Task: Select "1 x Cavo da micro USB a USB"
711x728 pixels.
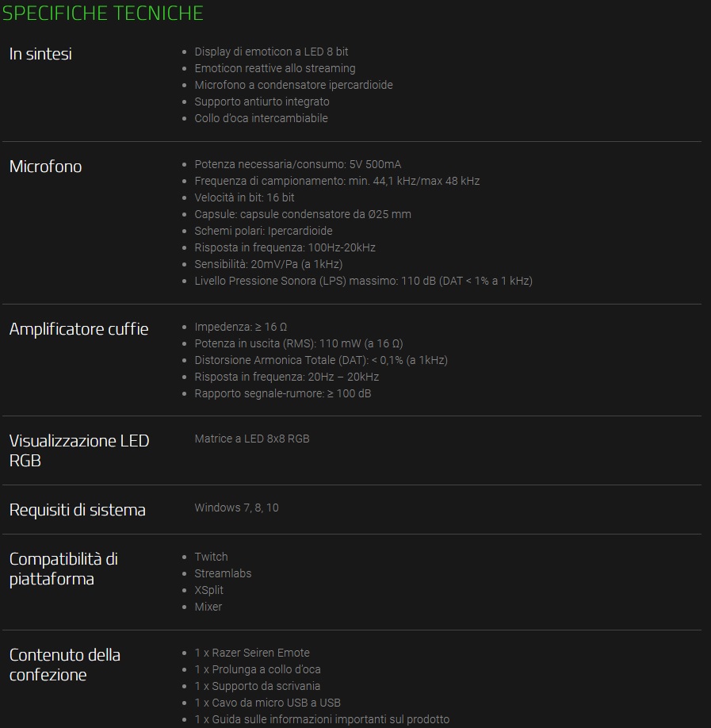Action: tap(267, 703)
